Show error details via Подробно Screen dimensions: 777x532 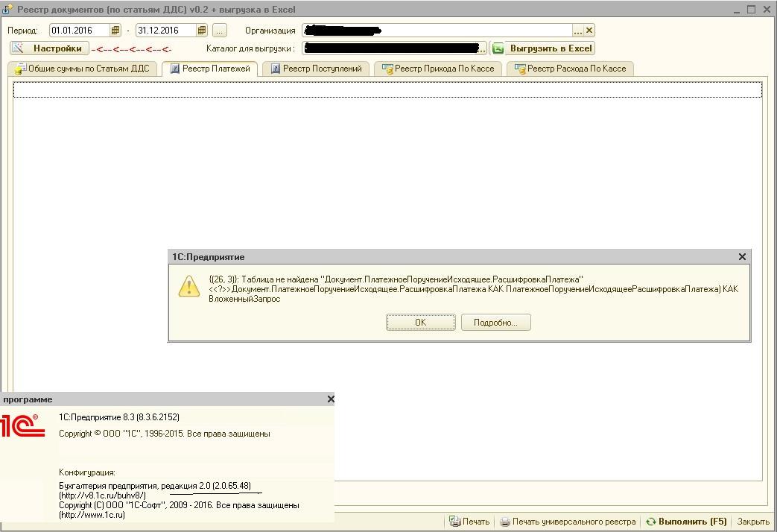coord(495,323)
